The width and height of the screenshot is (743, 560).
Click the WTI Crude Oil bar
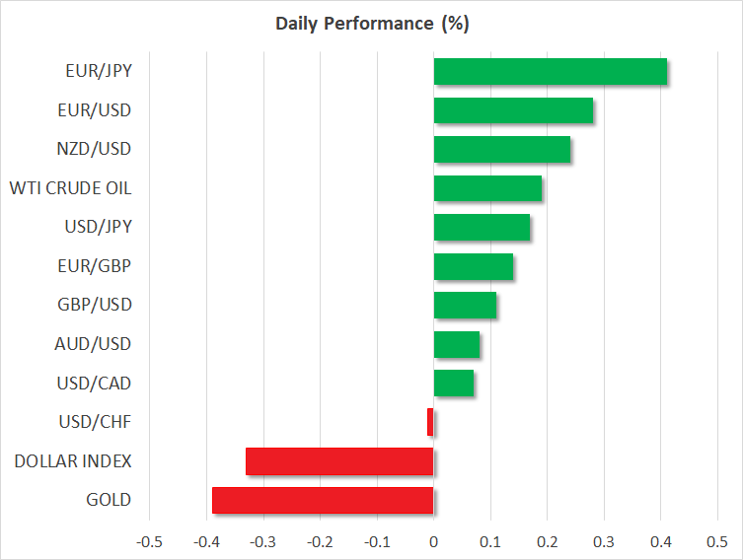487,188
